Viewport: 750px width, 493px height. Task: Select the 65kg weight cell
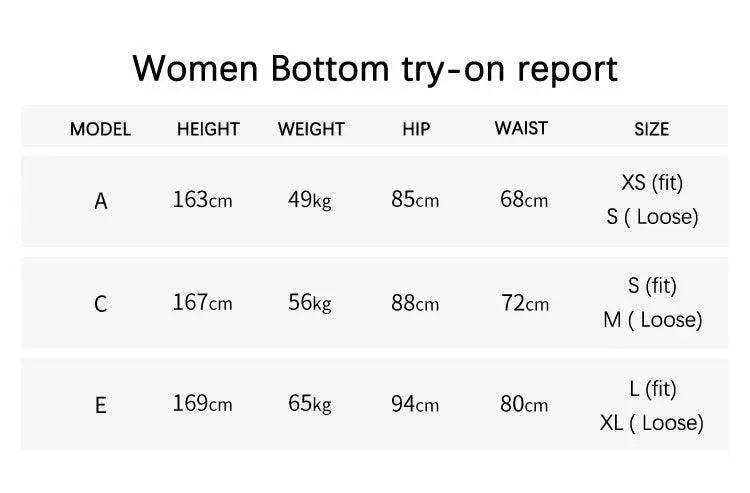(309, 404)
